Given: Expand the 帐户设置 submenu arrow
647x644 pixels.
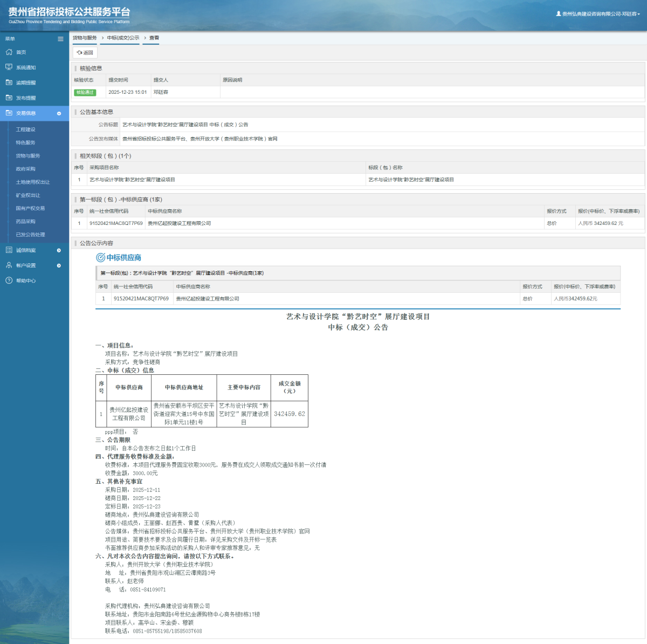Looking at the screenshot, I should click(x=59, y=265).
